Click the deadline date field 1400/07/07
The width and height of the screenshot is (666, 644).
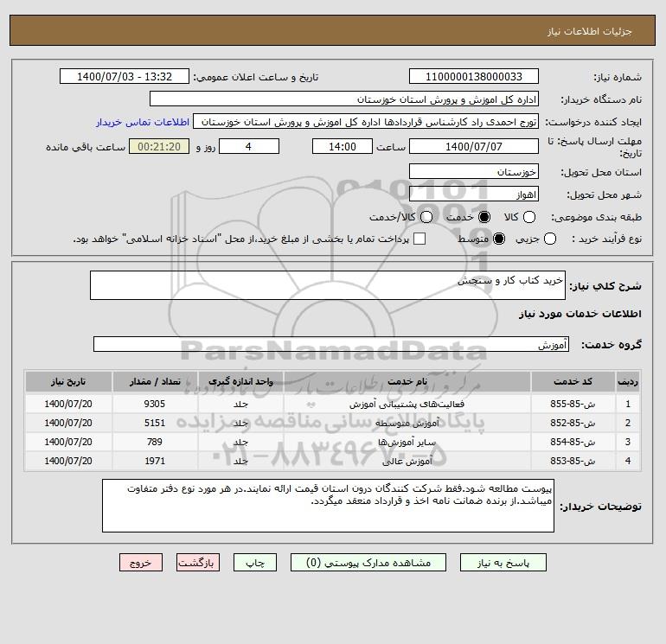[474, 146]
